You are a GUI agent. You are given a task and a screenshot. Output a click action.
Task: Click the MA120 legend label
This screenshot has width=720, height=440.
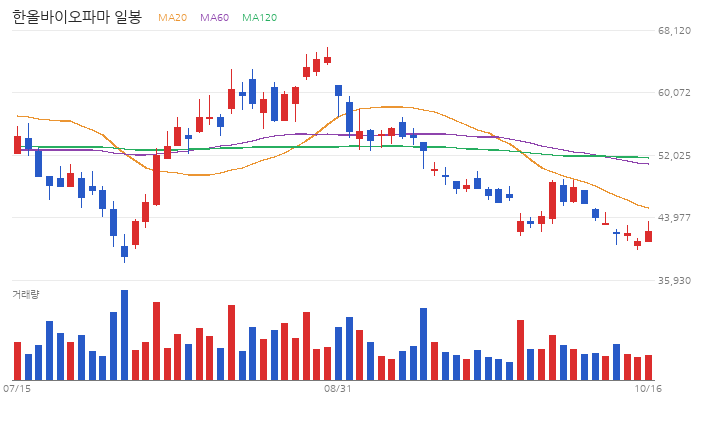pyautogui.click(x=259, y=17)
